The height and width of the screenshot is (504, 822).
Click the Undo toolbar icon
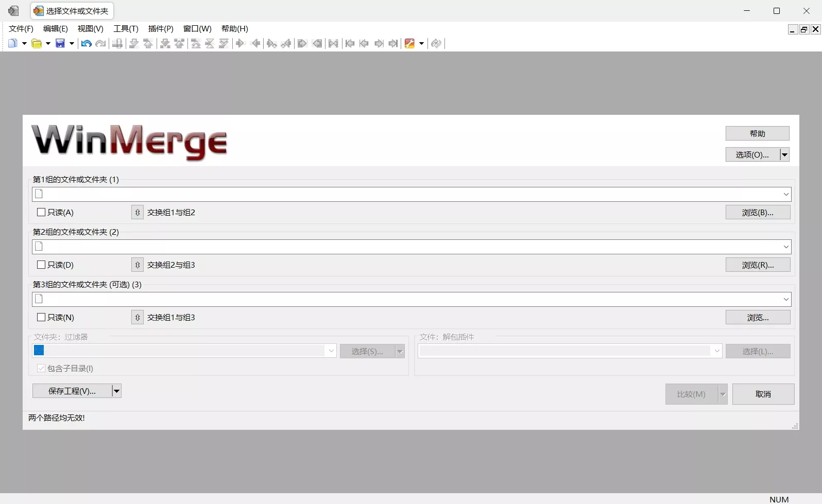pyautogui.click(x=86, y=43)
